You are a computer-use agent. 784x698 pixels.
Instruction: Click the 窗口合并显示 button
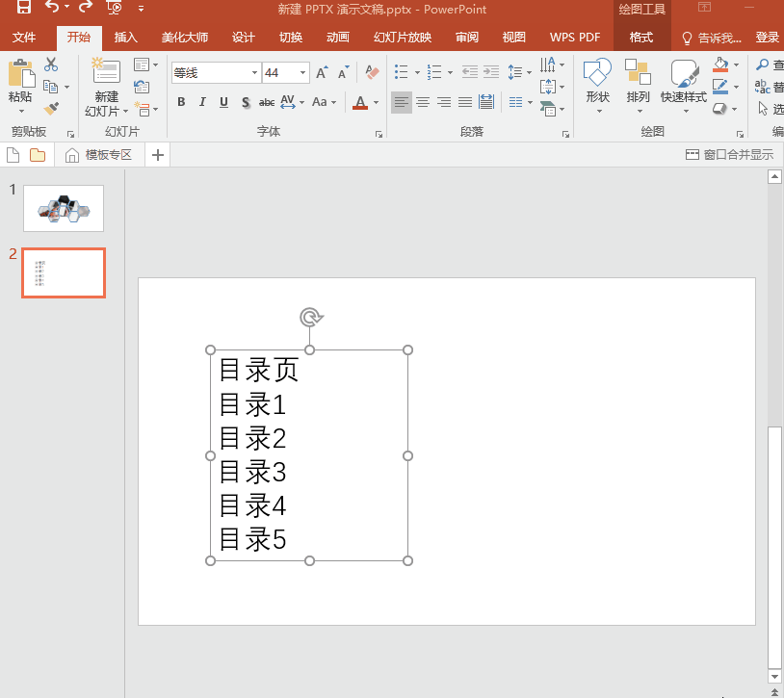pyautogui.click(x=729, y=155)
